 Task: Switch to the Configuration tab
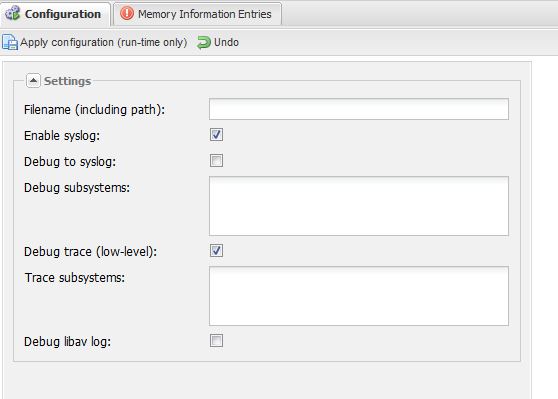click(x=55, y=14)
